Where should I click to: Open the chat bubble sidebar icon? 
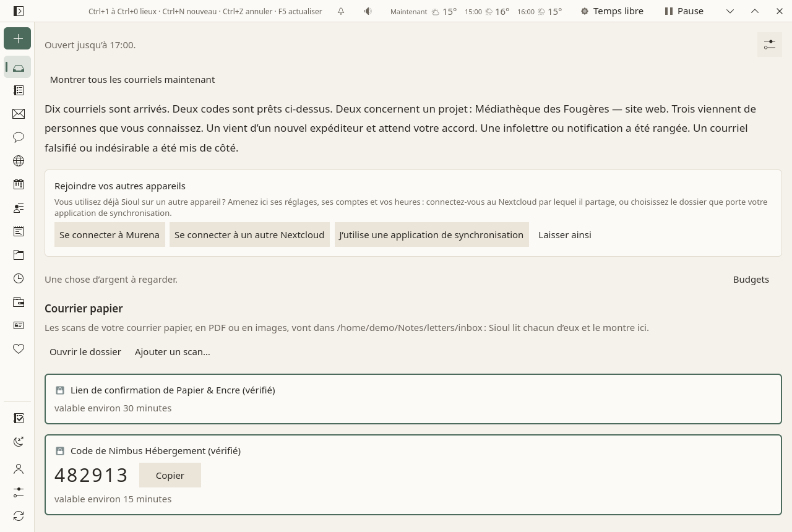[x=19, y=137]
